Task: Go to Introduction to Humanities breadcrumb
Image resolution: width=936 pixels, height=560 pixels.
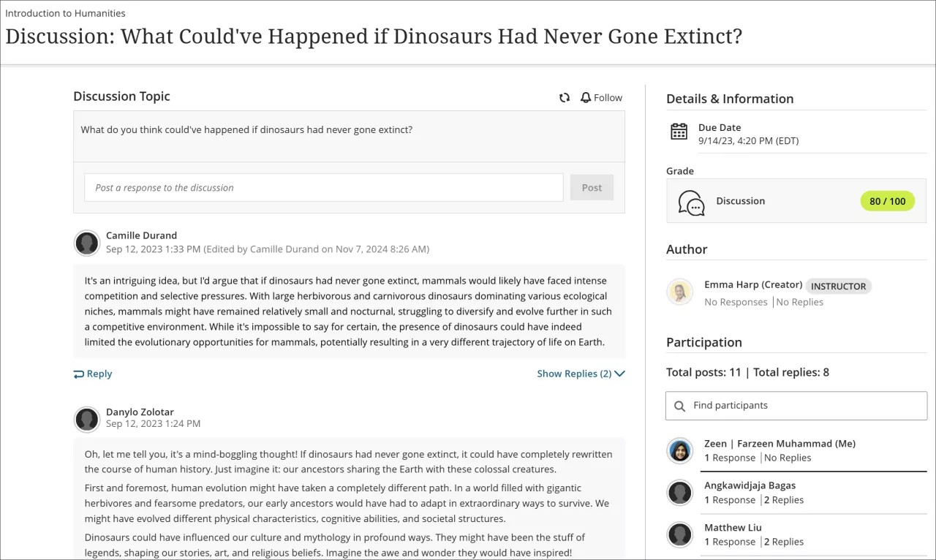Action: (x=65, y=12)
